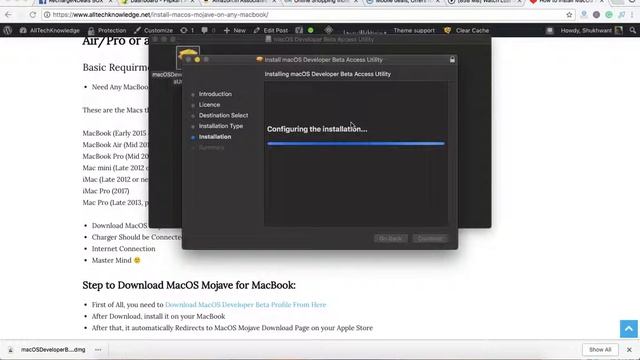Image resolution: width=640 pixels, height=360 pixels.
Task: Click the Go Back button in installer
Action: point(391,238)
